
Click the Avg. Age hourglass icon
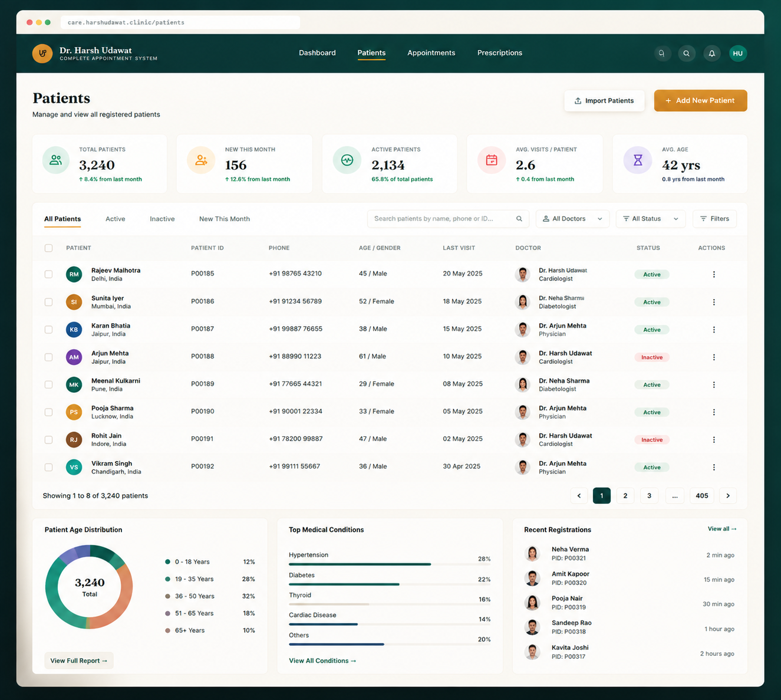(x=637, y=160)
